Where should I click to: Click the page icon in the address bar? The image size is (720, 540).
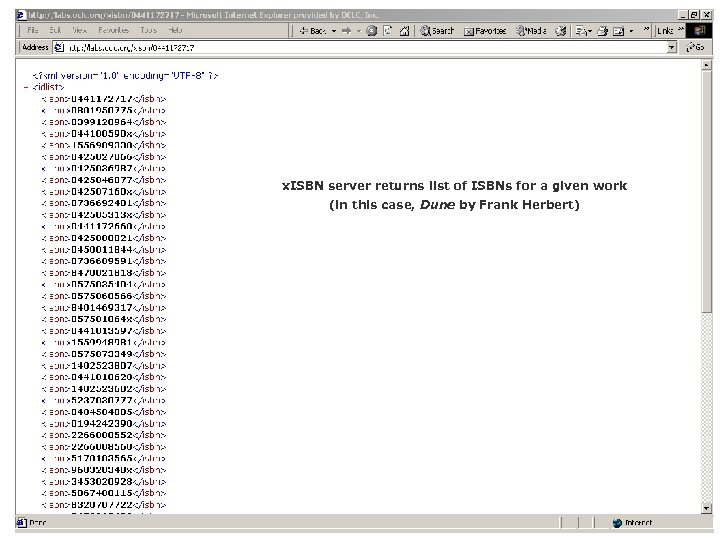coord(59,47)
